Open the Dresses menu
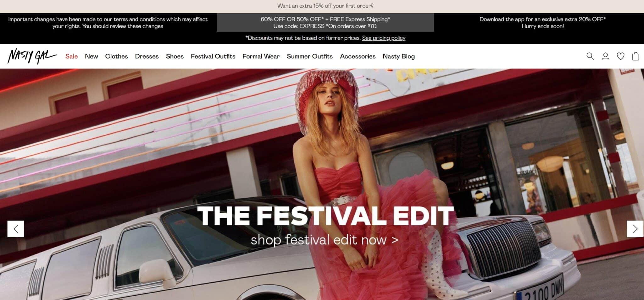The width and height of the screenshot is (644, 300). point(147,56)
